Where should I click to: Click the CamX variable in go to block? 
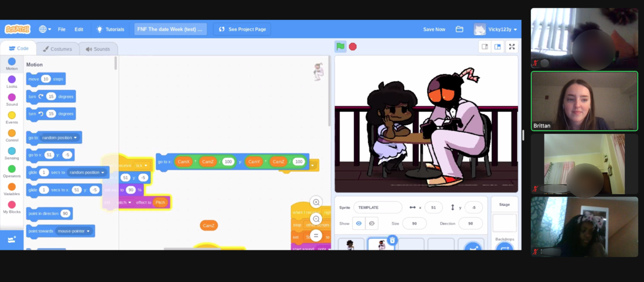[183, 161]
